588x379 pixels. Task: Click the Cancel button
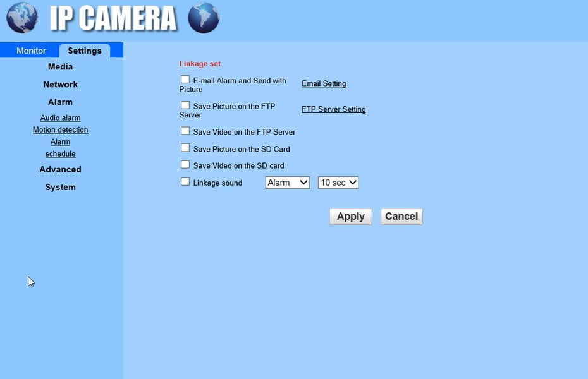[401, 217]
